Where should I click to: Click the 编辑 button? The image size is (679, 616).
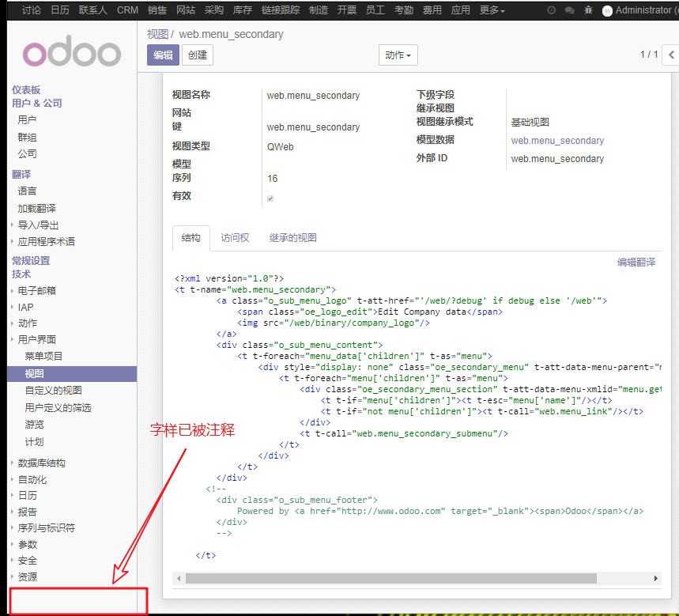click(x=163, y=55)
